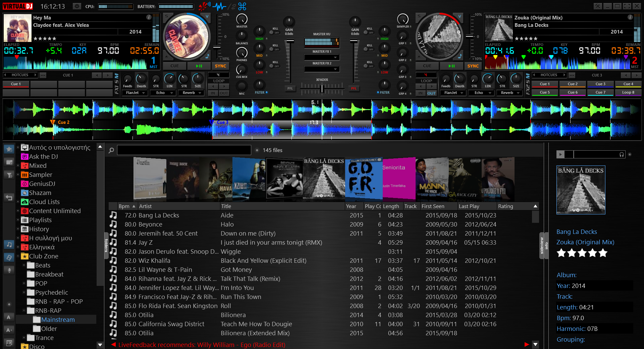644x349 pixels.
Task: Click the filter folder funnel icon
Action: (9, 175)
